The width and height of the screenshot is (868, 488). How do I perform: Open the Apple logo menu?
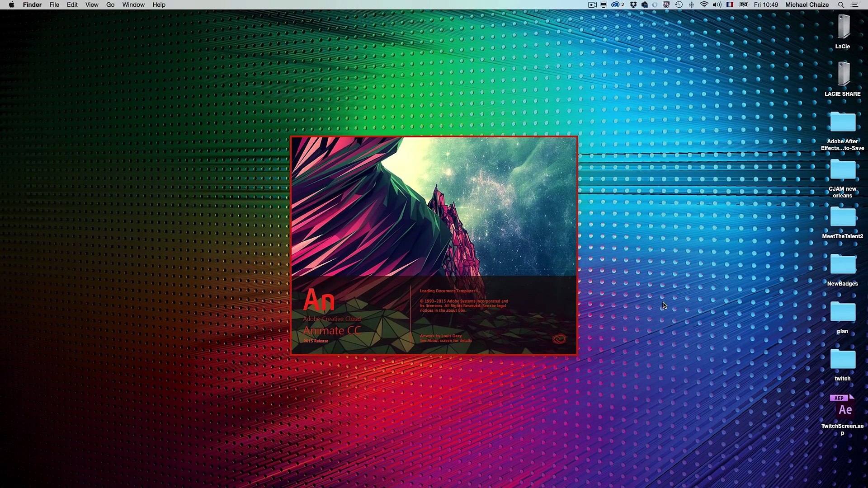click(x=11, y=5)
